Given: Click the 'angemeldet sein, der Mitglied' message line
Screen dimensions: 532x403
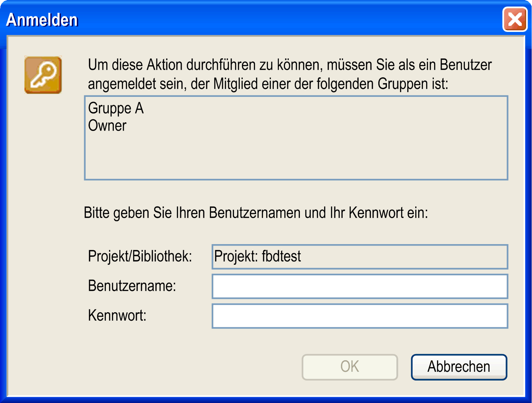Looking at the screenshot, I should (268, 84).
